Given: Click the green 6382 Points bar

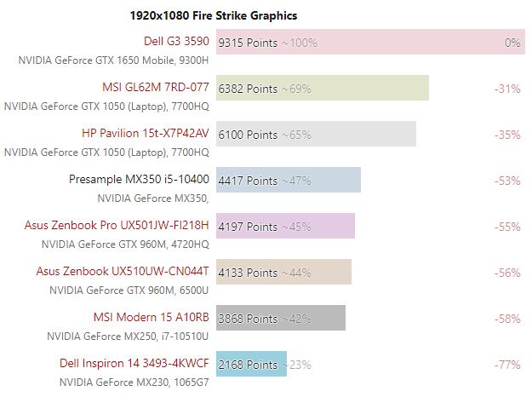Looking at the screenshot, I should coord(322,88).
